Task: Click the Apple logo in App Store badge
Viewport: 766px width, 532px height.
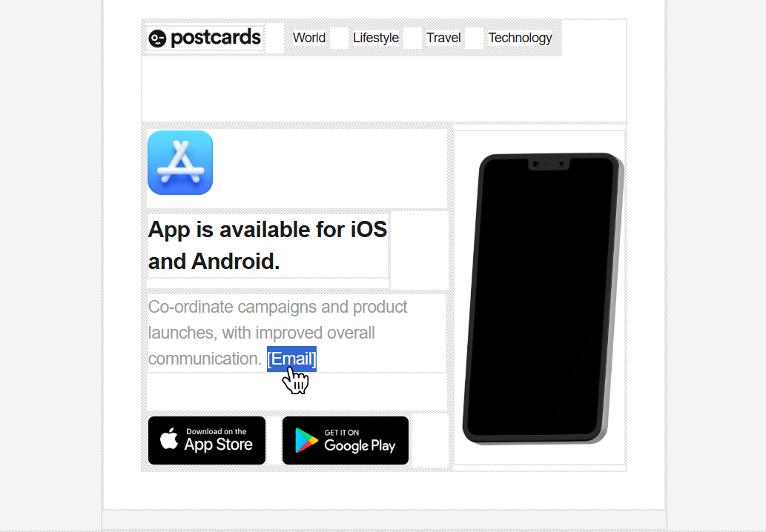Action: 170,439
